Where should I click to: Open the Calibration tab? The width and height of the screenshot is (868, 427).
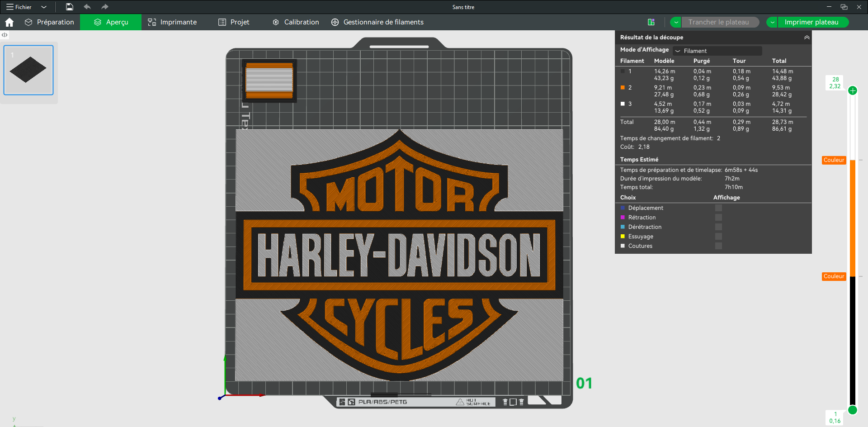(296, 22)
